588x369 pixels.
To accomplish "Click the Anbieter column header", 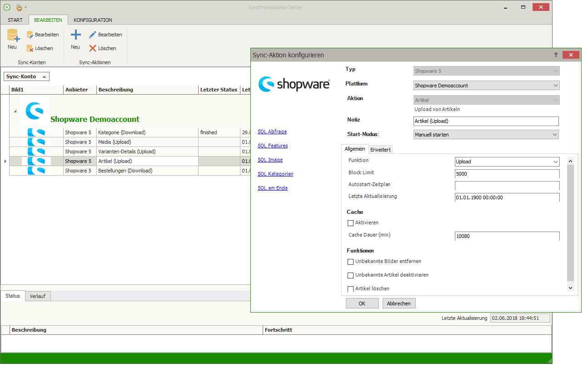I will 80,90.
